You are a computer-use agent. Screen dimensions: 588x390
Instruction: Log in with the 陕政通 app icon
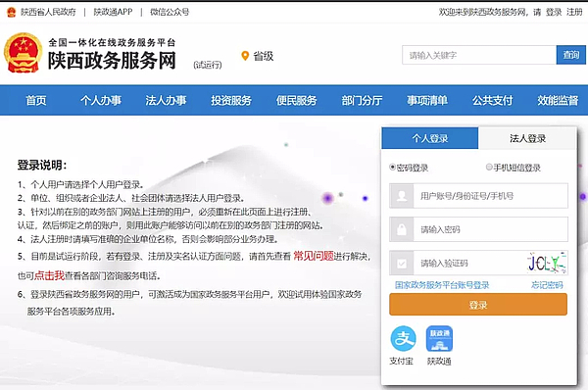[439, 338]
